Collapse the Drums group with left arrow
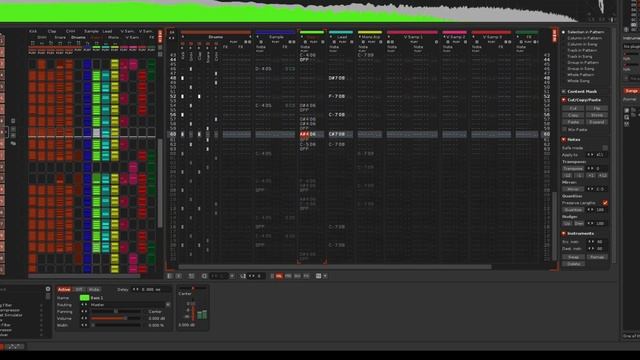The image size is (640, 360). pos(182,37)
